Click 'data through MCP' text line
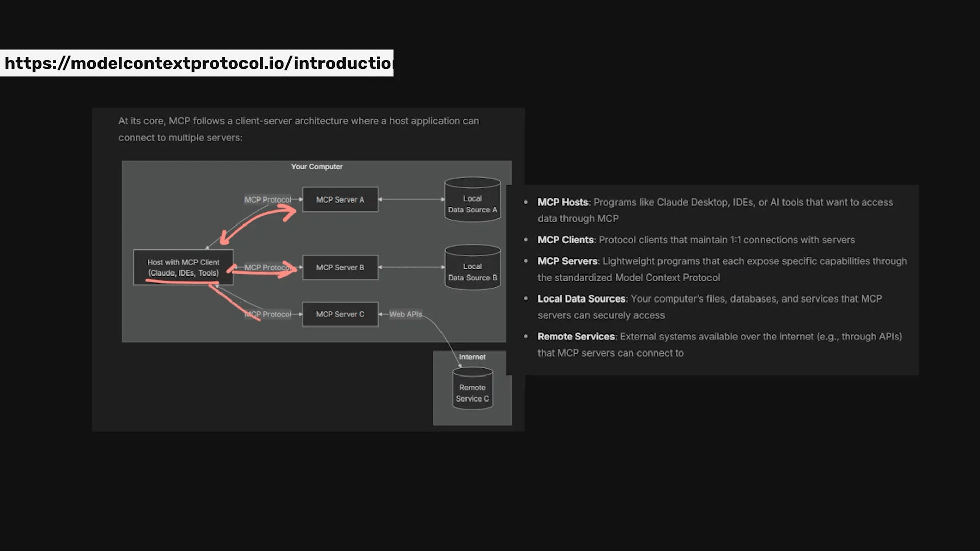980x551 pixels. 578,218
